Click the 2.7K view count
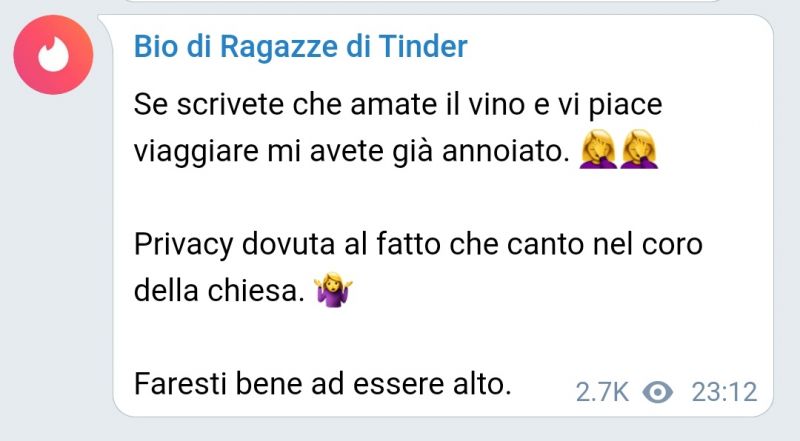The image size is (800, 441). pos(602,393)
